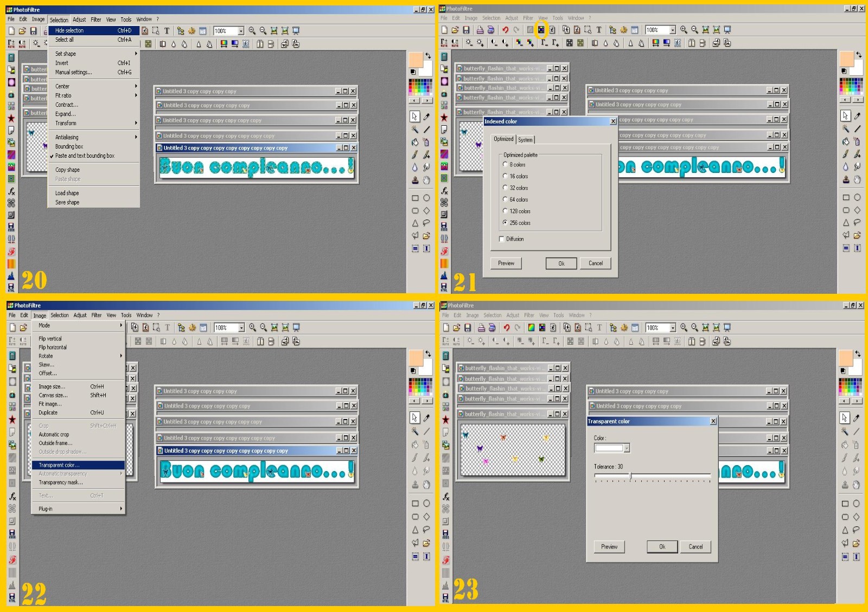Click Save floppy icon in screenshot 23 toolbar

pyautogui.click(x=467, y=327)
